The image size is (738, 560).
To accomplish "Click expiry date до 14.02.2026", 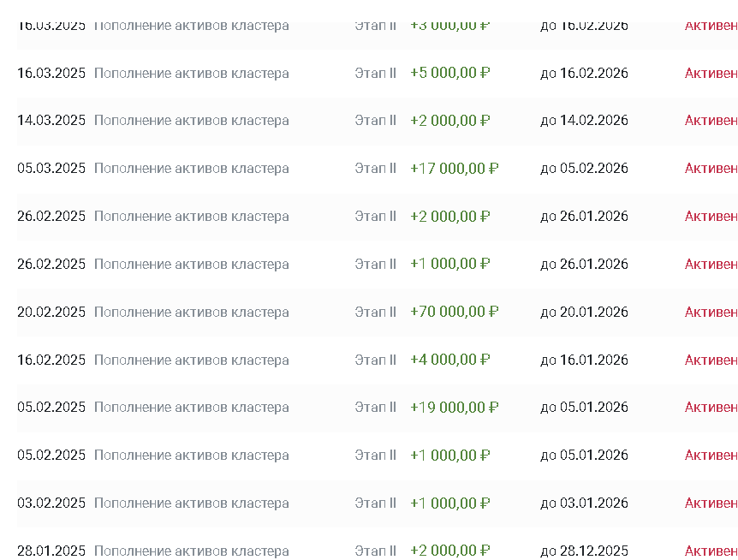I will [584, 121].
